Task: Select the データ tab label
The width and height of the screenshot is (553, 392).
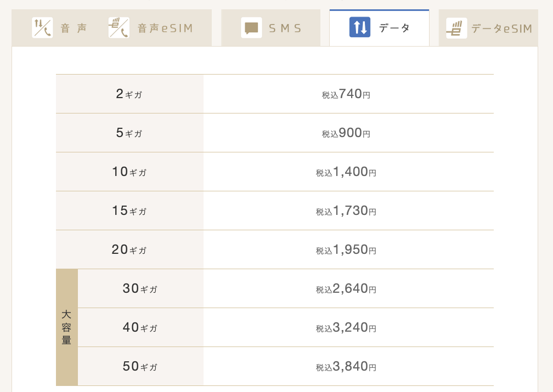Action: 394,27
